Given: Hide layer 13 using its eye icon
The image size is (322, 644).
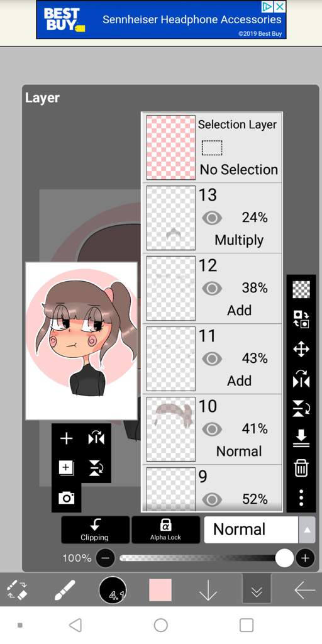Looking at the screenshot, I should [x=212, y=218].
